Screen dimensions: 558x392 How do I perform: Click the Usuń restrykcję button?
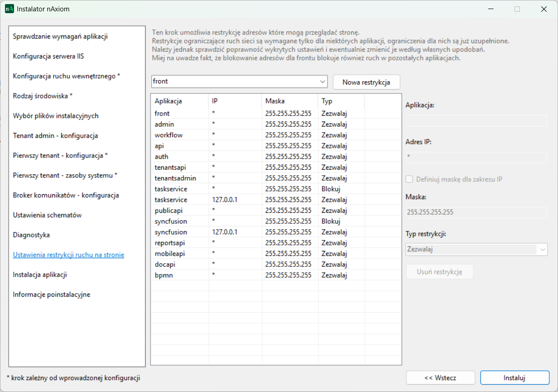click(x=439, y=272)
